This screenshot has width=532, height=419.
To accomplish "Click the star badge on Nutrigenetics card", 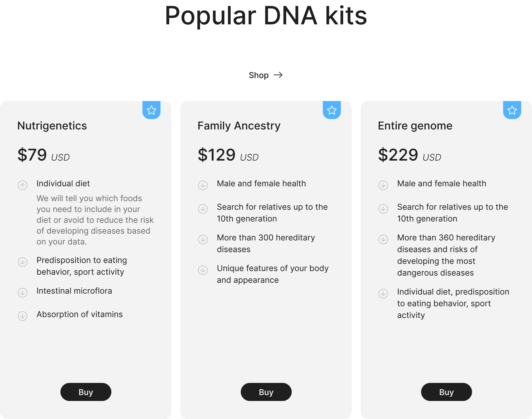I will 151,110.
